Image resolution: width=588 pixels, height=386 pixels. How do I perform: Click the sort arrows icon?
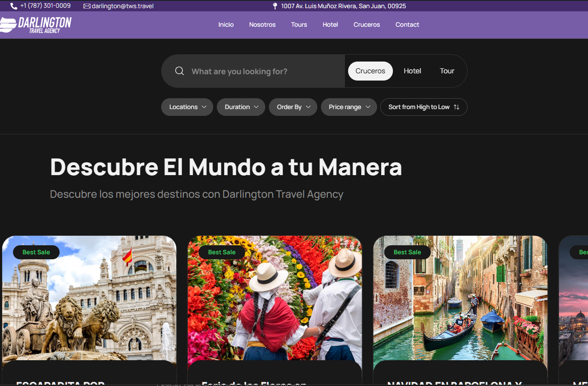tap(456, 107)
